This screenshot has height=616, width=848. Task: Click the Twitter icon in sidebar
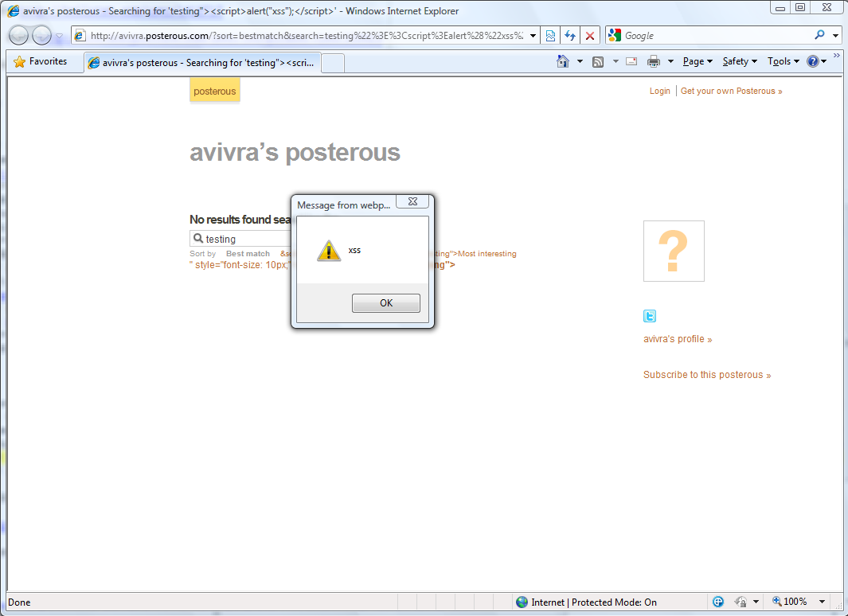650,316
